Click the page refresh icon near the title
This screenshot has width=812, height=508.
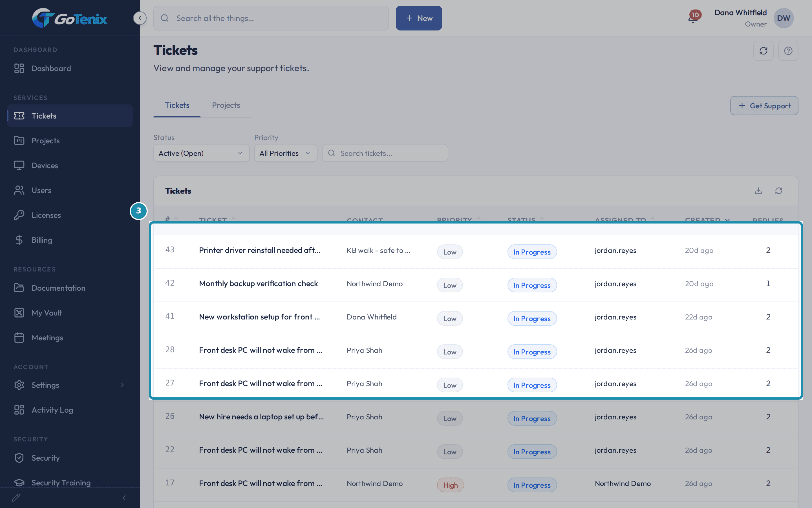(763, 51)
